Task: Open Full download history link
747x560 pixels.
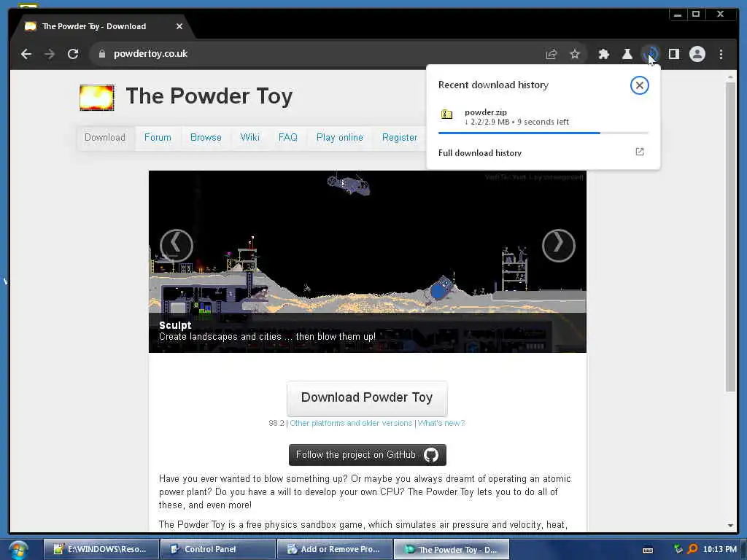Action: (x=480, y=153)
